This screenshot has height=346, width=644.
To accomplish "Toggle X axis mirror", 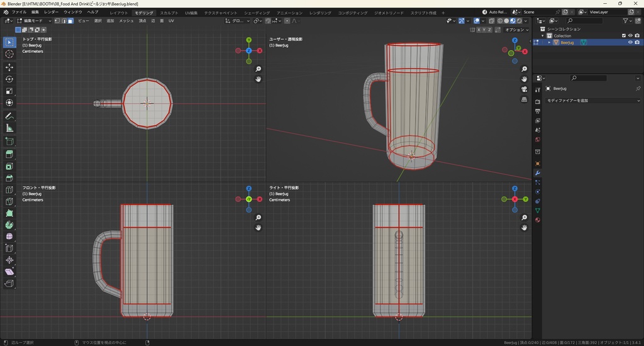I will coord(479,30).
